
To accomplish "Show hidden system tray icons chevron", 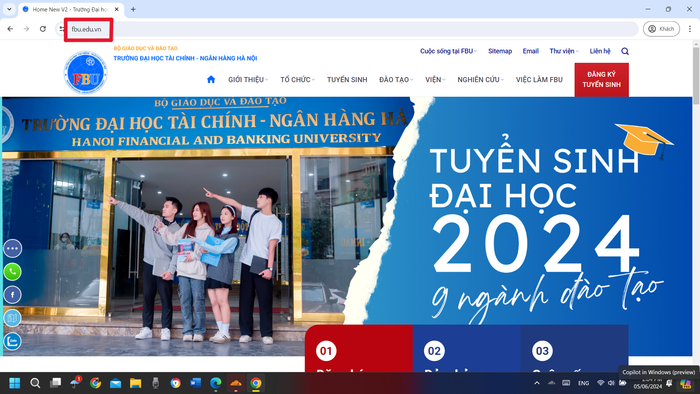I will 537,383.
